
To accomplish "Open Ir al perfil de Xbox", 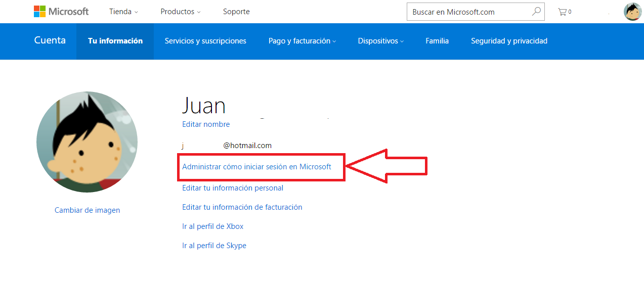I will click(x=212, y=226).
